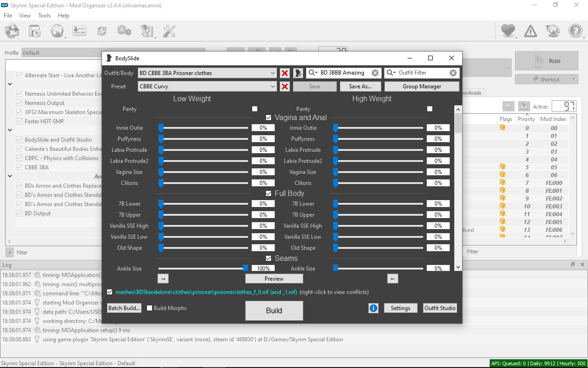Click the Refresh arrows toolbar icon

click(x=102, y=31)
